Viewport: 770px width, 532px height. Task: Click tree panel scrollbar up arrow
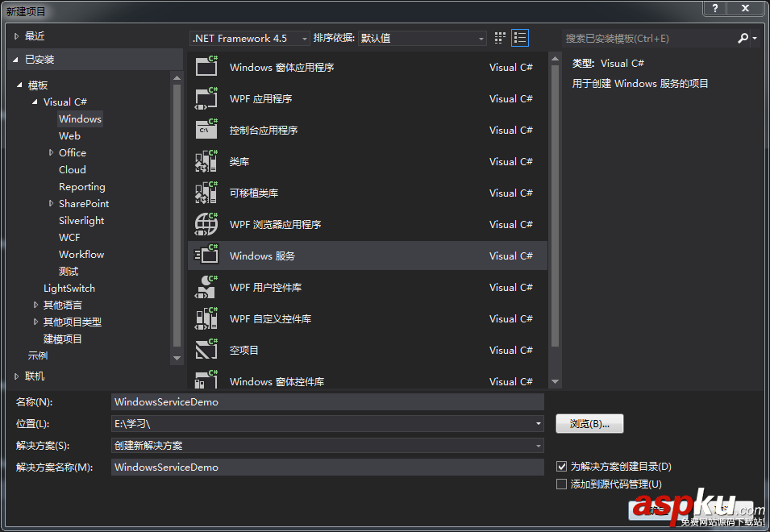click(x=177, y=77)
